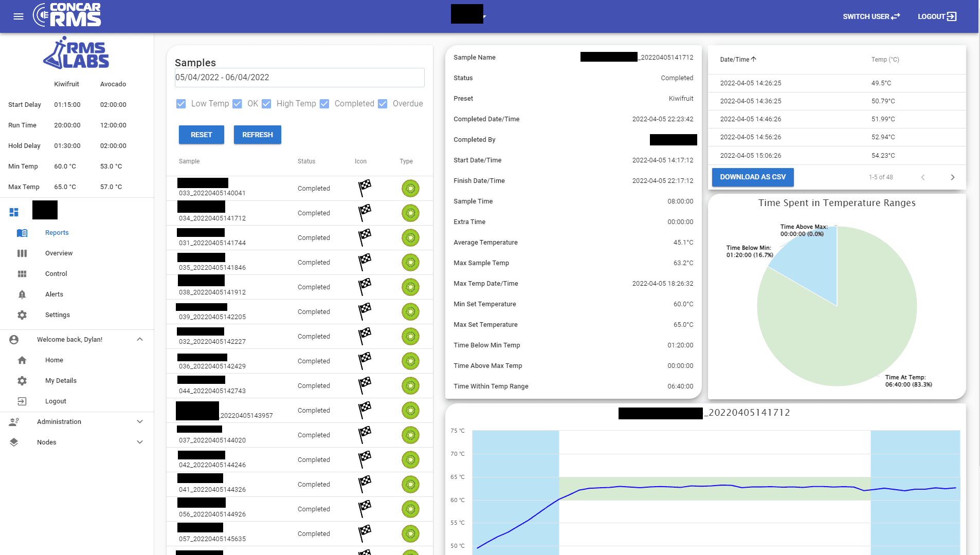Viewport: 980px width, 555px height.
Task: Select sample row 036_20220405142429
Action: 300,361
